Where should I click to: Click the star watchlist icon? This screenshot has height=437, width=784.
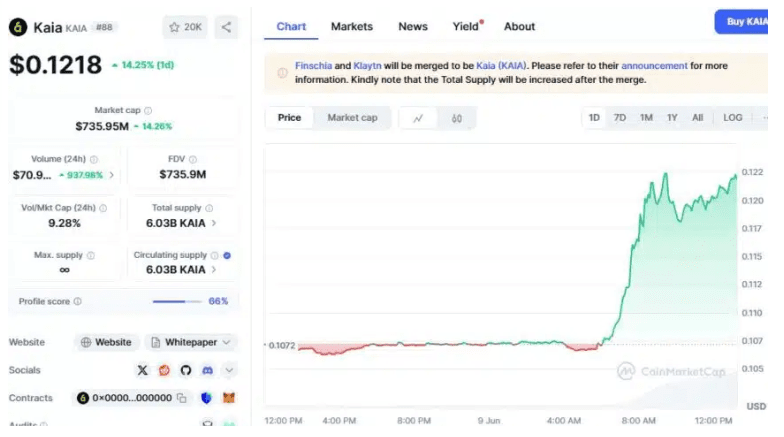tap(175, 27)
